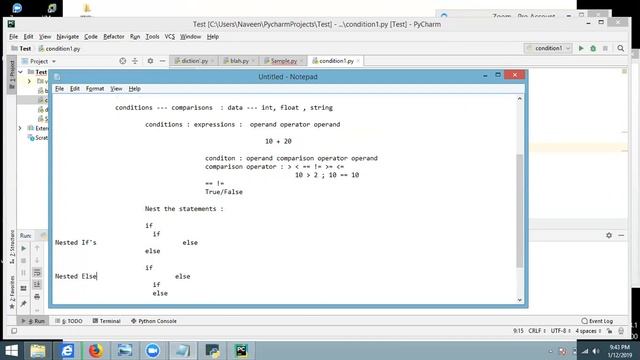Open the TODO tool window

(69, 321)
